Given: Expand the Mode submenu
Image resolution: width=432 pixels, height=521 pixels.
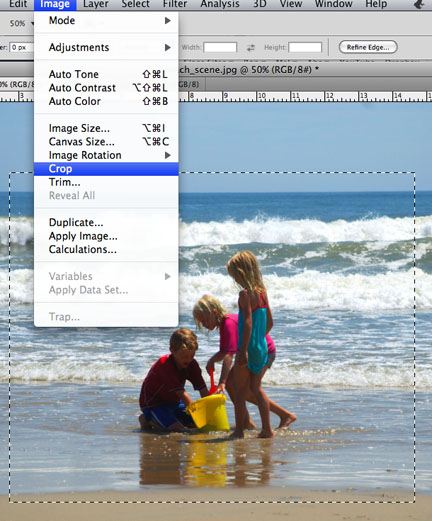Looking at the screenshot, I should [x=106, y=21].
